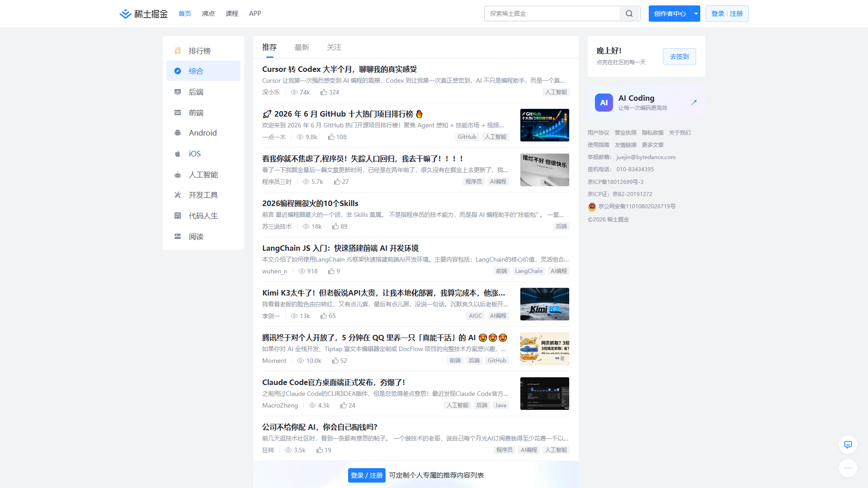Switch to the 推荐 tab
This screenshot has height=488, width=868.
point(269,47)
